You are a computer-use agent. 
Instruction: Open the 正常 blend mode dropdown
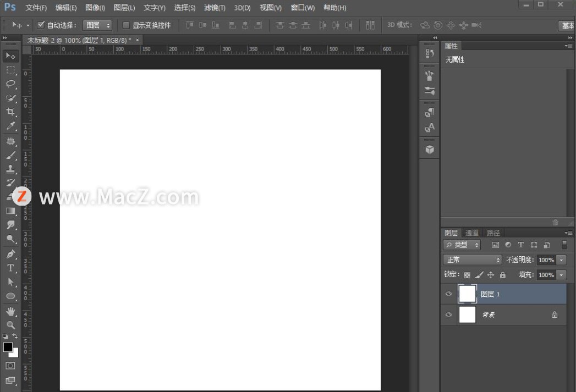pos(473,260)
